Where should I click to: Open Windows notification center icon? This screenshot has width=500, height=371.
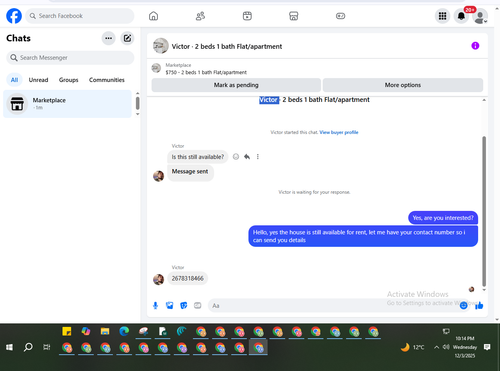click(x=487, y=347)
